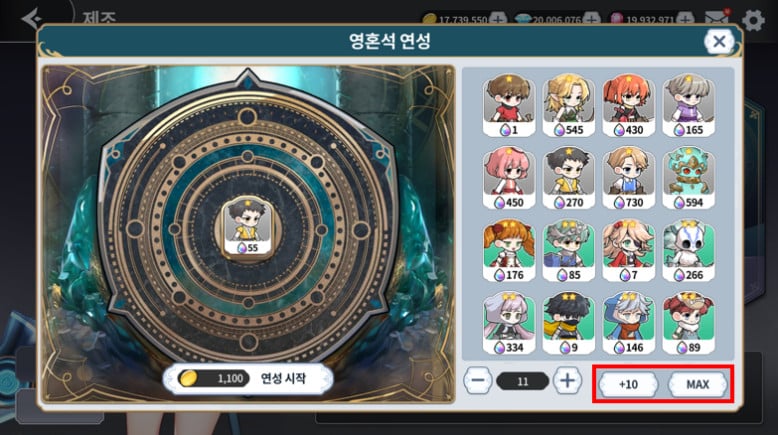Screen dimensions: 778x435
Task: Pick the teal monster hero with 594 stones
Action: pos(688,178)
